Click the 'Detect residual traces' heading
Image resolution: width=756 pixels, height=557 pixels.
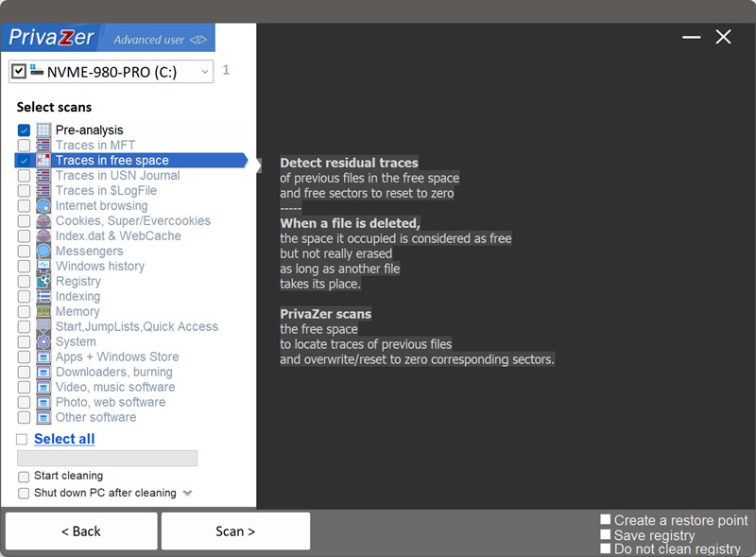[349, 163]
